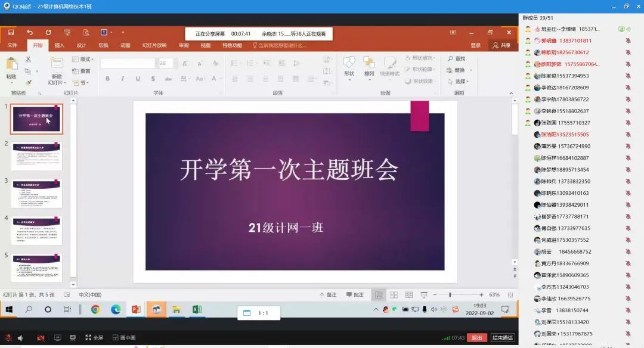Switch to the Animations (动画) tab

tap(125, 45)
